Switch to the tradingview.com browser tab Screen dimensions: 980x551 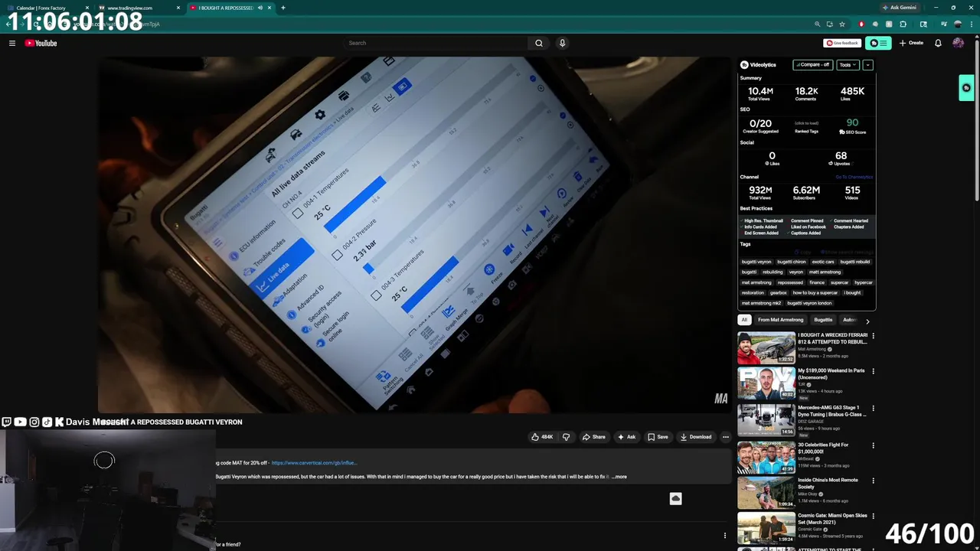click(138, 8)
